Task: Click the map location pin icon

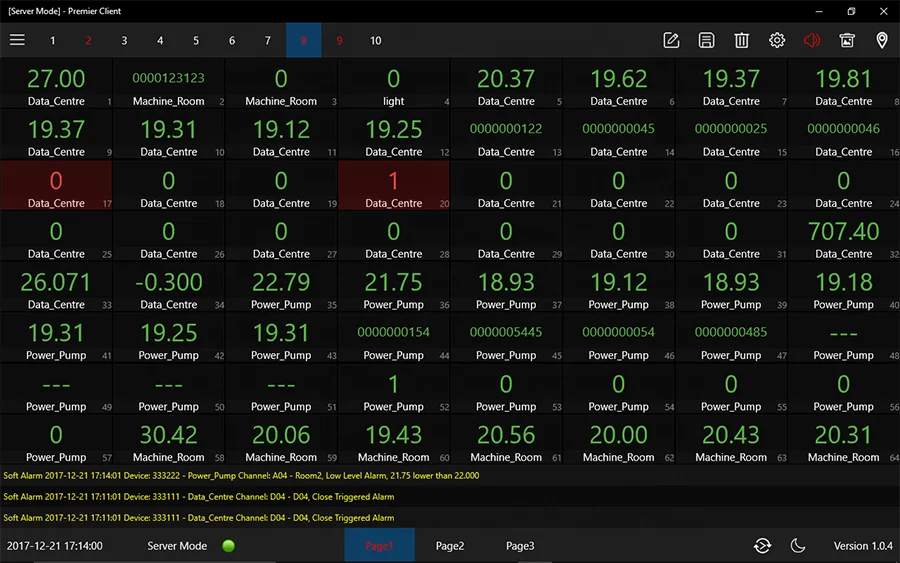Action: [x=882, y=40]
